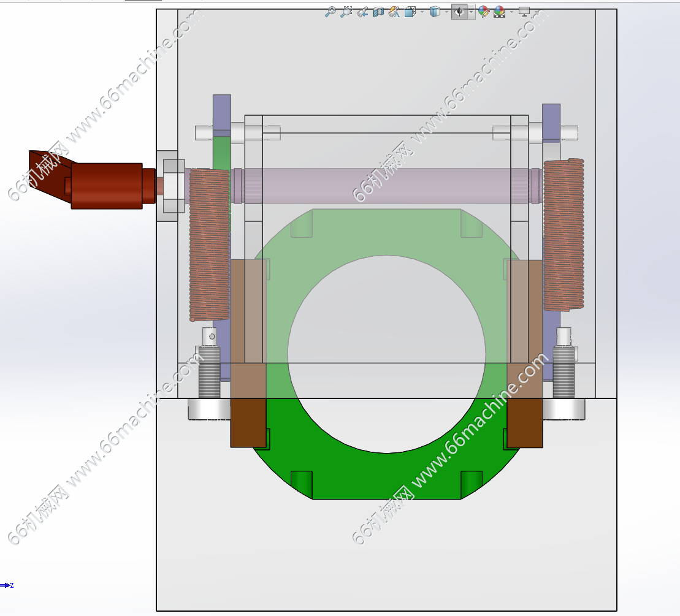
Task: Toggle the Section View tool
Action: (378, 12)
